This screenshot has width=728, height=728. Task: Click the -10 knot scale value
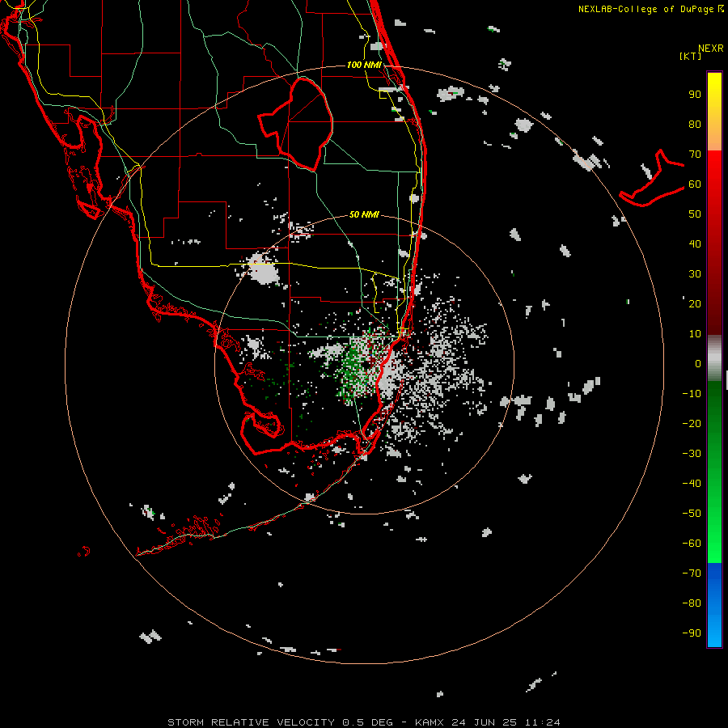coord(692,394)
